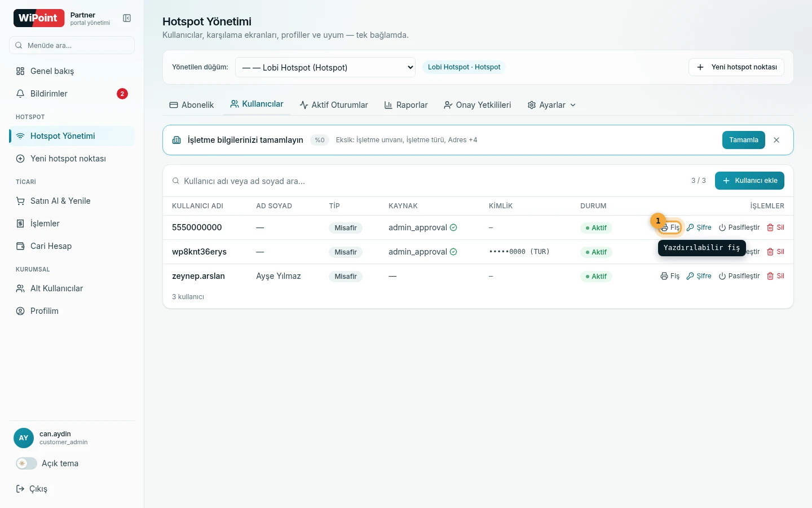The image size is (812, 508).
Task: Print Fiş for user zeynep.arslan
Action: click(670, 276)
